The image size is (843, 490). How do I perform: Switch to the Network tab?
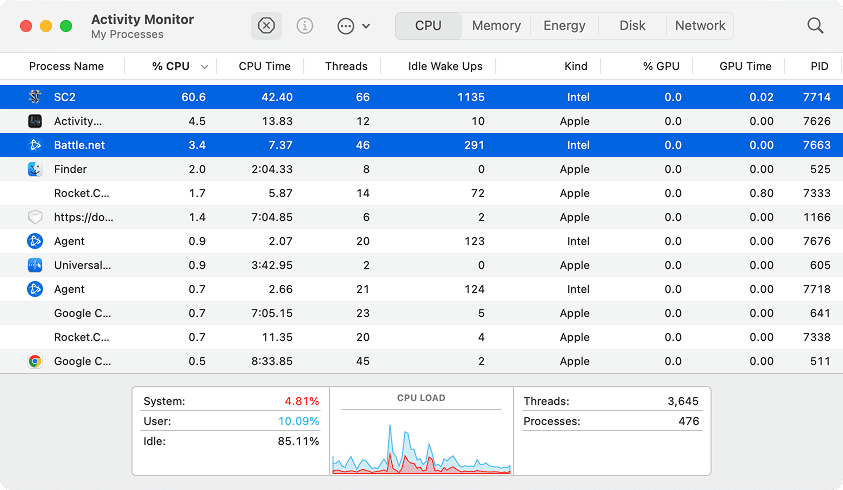(x=700, y=26)
